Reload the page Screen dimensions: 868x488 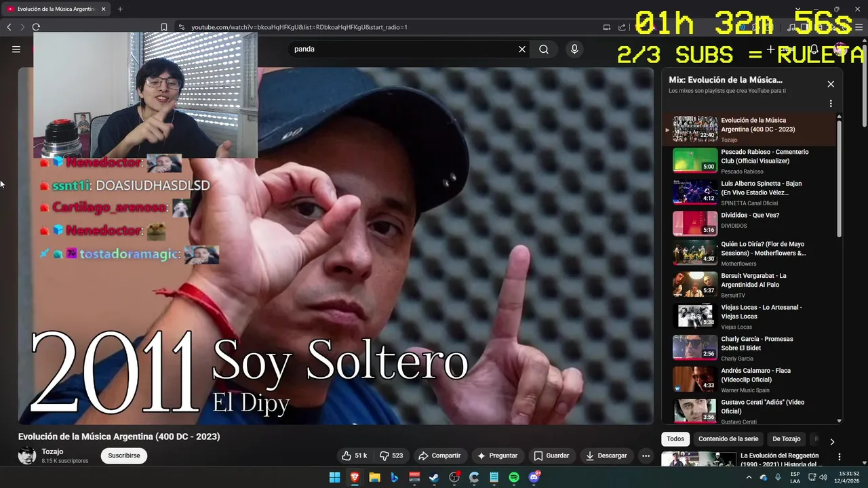tap(36, 27)
